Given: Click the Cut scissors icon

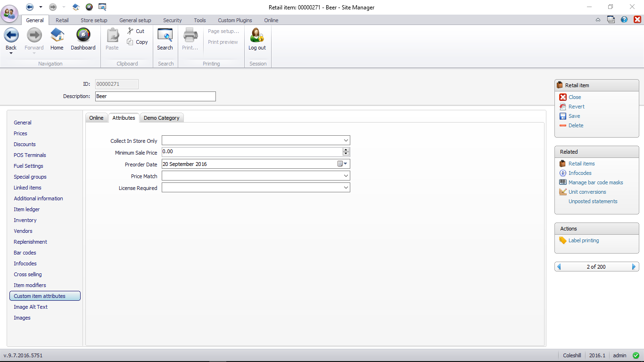Looking at the screenshot, I should click(x=131, y=31).
